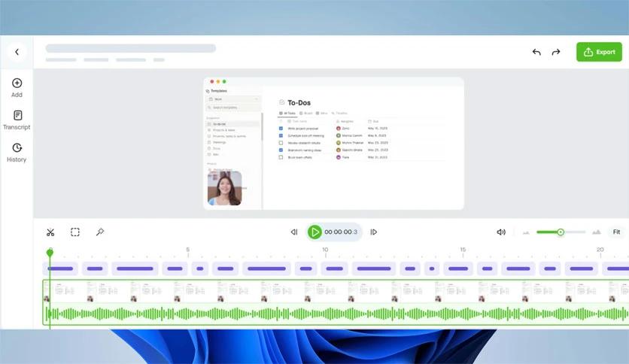Skip to the previous frame
Image resolution: width=629 pixels, height=364 pixels.
pos(294,232)
